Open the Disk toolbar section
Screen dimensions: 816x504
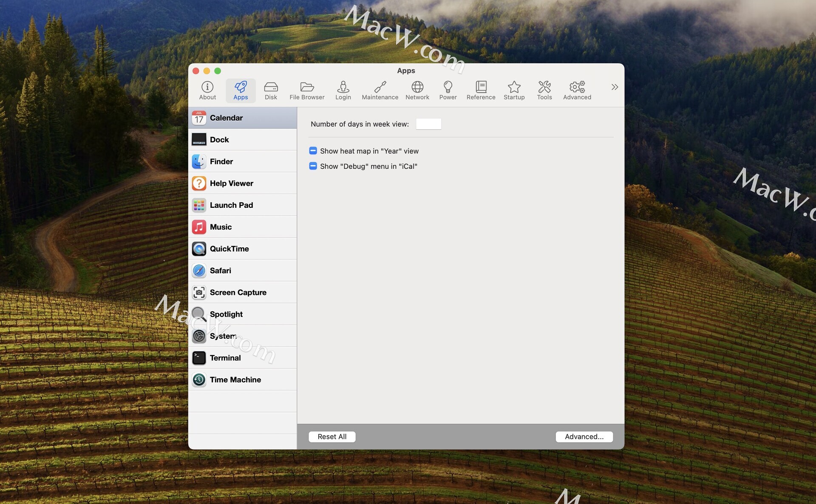point(271,91)
